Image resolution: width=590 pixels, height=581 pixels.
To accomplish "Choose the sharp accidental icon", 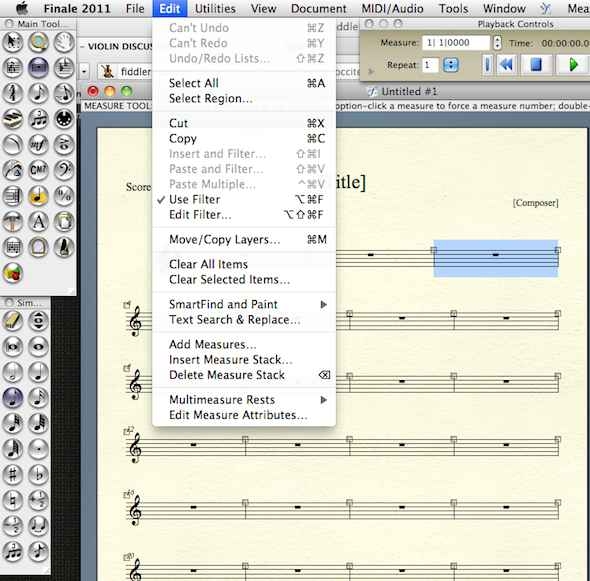I will point(13,474).
